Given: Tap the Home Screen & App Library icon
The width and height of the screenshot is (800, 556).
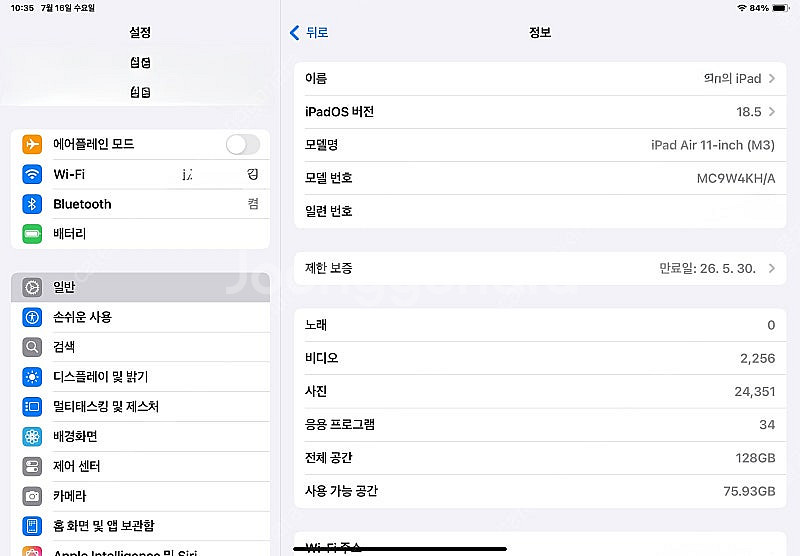Looking at the screenshot, I should [32, 526].
